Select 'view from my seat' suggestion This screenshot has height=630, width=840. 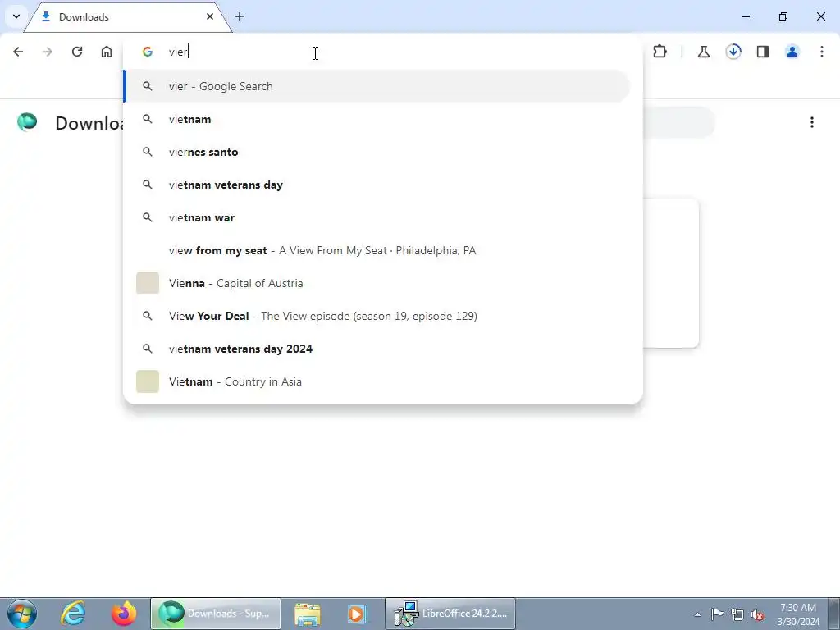[x=377, y=250]
